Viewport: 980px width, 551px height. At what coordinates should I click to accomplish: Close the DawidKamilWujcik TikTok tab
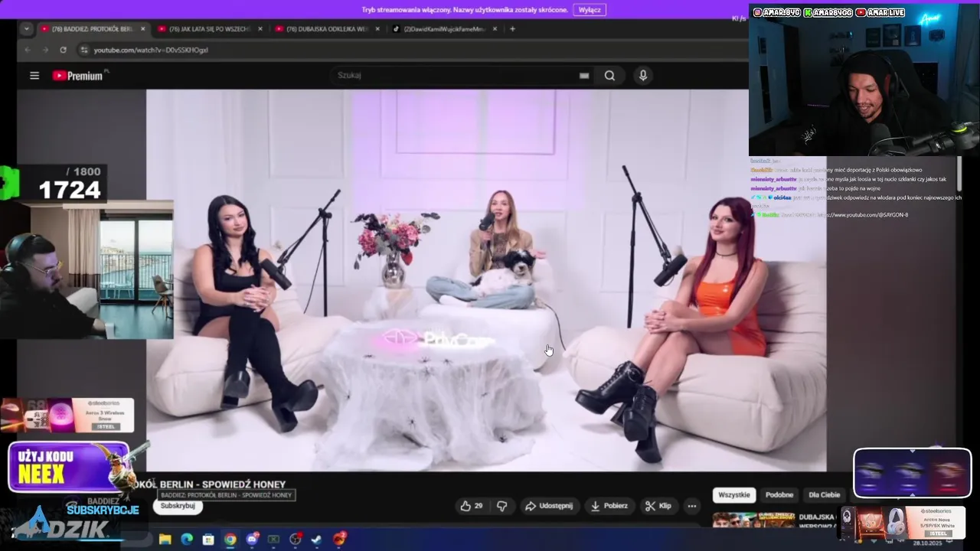(x=495, y=29)
